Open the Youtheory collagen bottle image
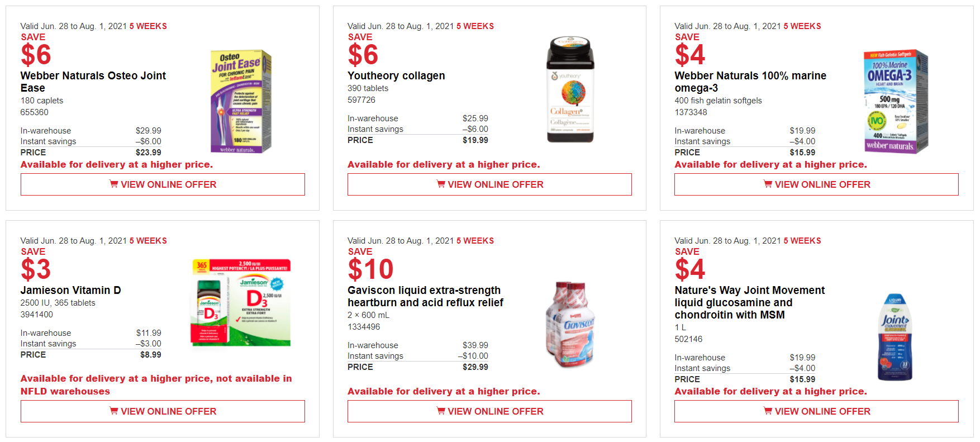This screenshot has width=980, height=442. click(570, 89)
